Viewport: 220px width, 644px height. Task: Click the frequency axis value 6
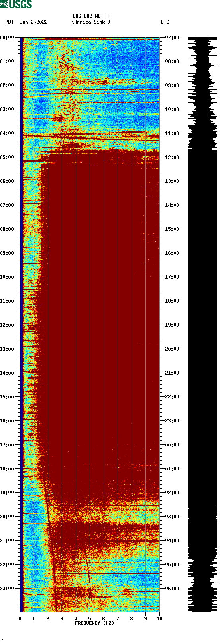104,619
